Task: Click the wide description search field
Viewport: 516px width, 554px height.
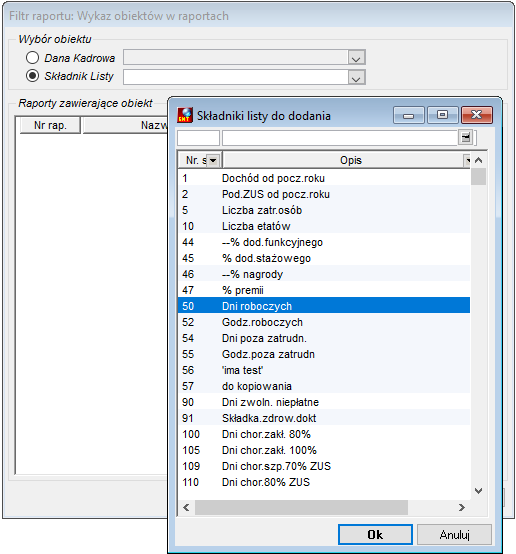Action: pos(340,138)
